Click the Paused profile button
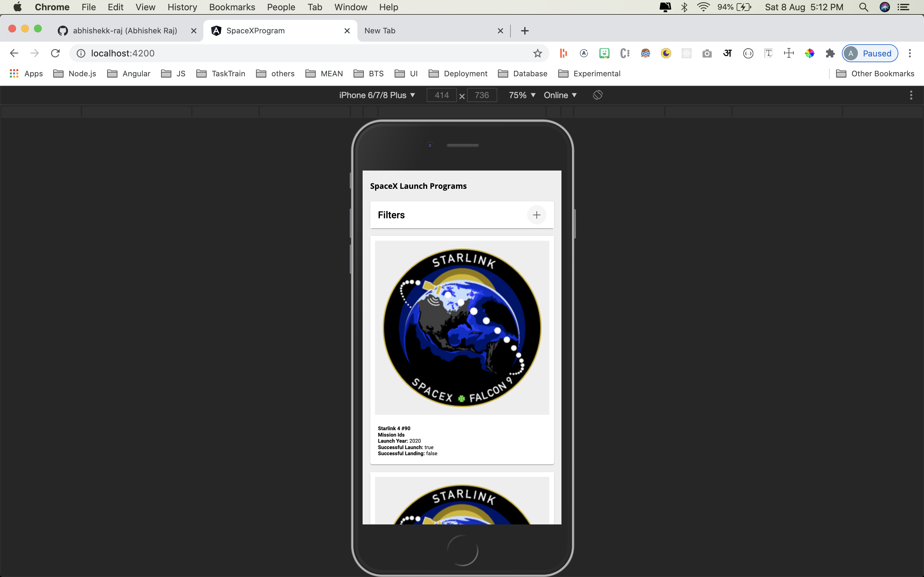This screenshot has height=577, width=924. coord(869,54)
